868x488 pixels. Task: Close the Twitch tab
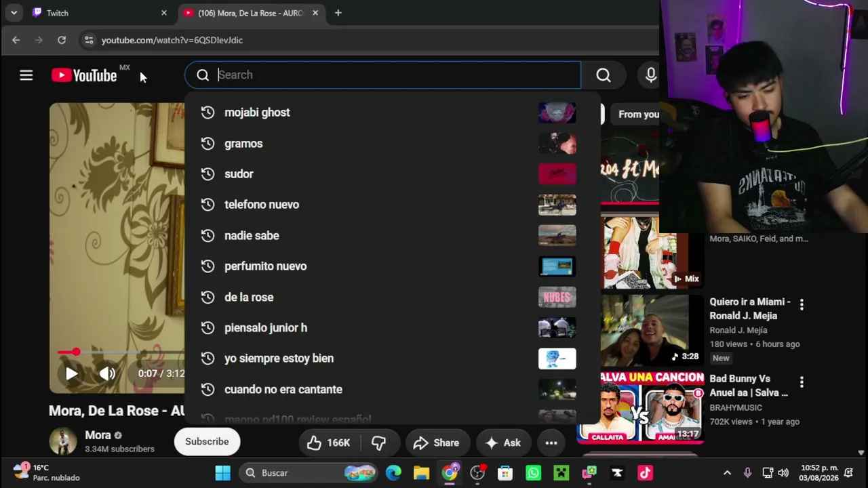[163, 13]
